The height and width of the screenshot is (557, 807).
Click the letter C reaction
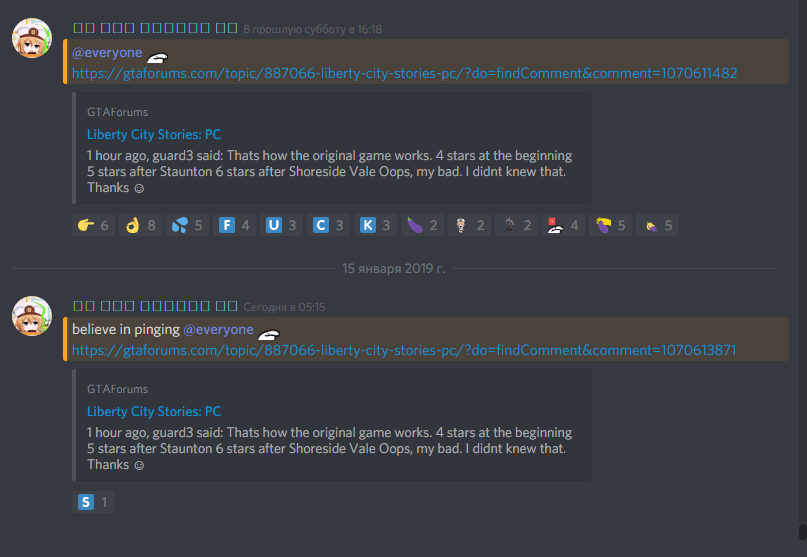tap(328, 225)
